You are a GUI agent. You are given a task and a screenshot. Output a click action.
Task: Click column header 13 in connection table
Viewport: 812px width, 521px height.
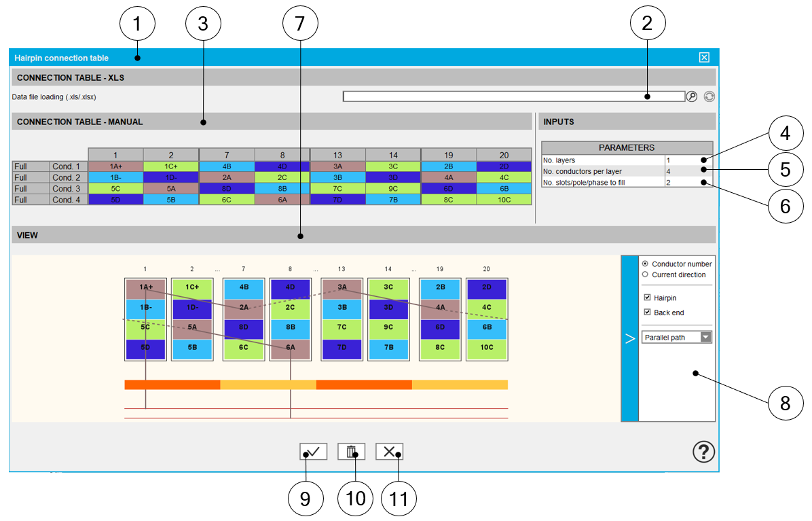[x=337, y=155]
